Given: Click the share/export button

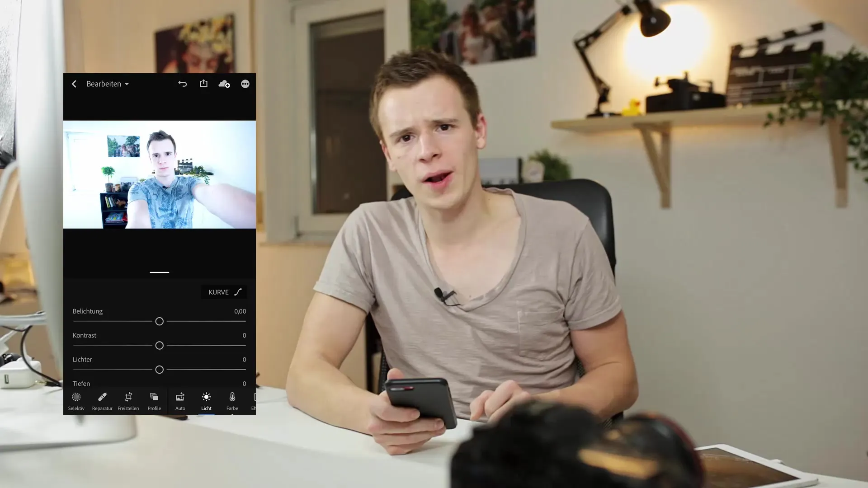Looking at the screenshot, I should pos(203,84).
